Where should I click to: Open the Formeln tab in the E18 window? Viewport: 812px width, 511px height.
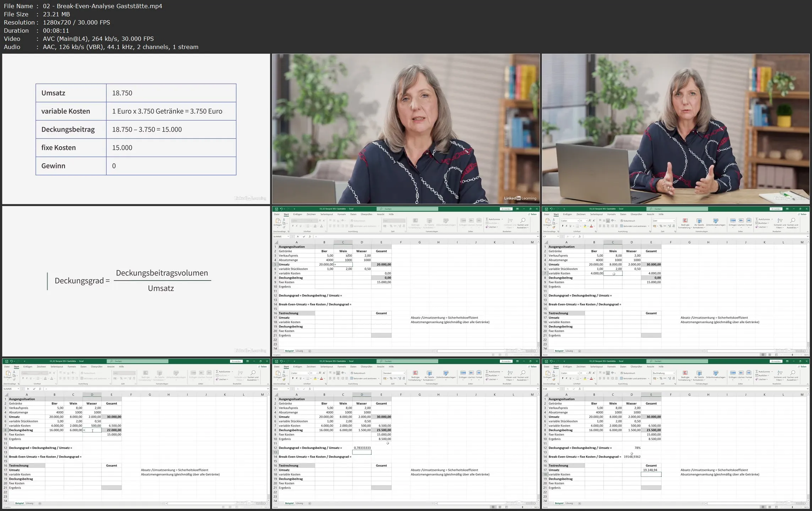point(611,366)
